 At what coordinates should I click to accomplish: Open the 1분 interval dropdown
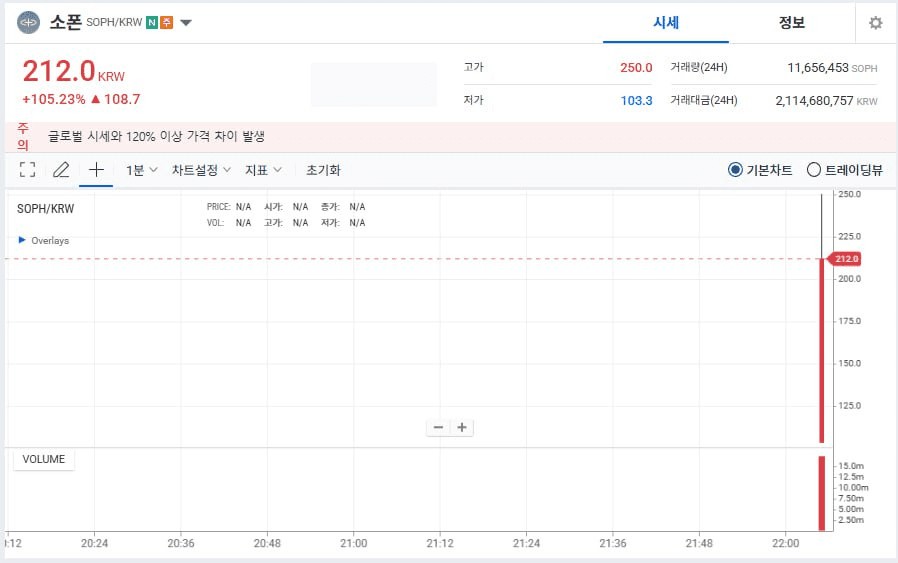[x=141, y=170]
